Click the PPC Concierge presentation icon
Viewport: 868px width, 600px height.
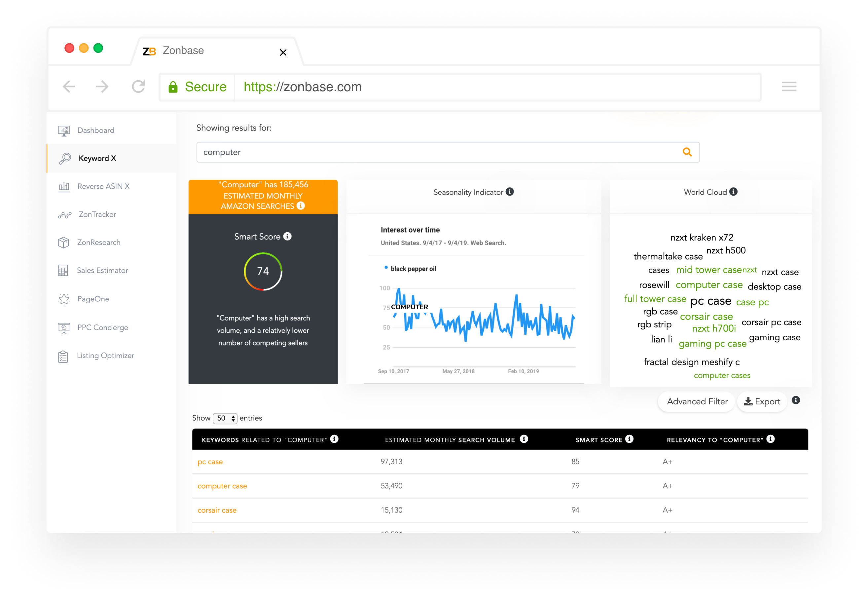pos(64,328)
